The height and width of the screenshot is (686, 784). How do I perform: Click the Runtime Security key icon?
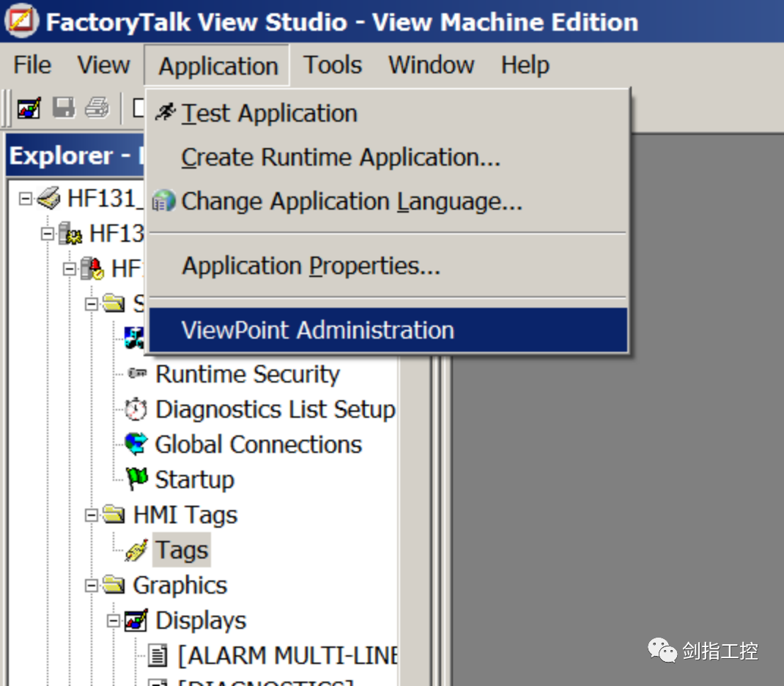pyautogui.click(x=136, y=374)
